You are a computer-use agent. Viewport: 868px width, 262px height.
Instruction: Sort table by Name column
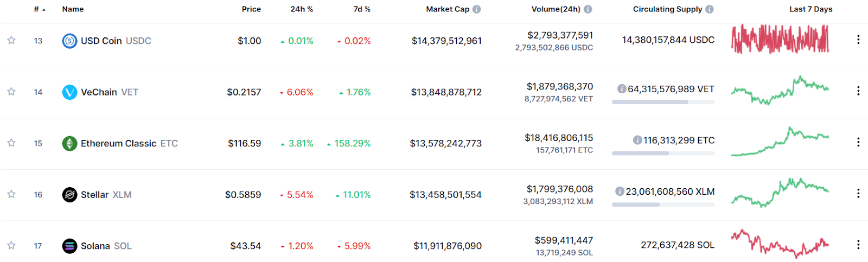click(73, 9)
